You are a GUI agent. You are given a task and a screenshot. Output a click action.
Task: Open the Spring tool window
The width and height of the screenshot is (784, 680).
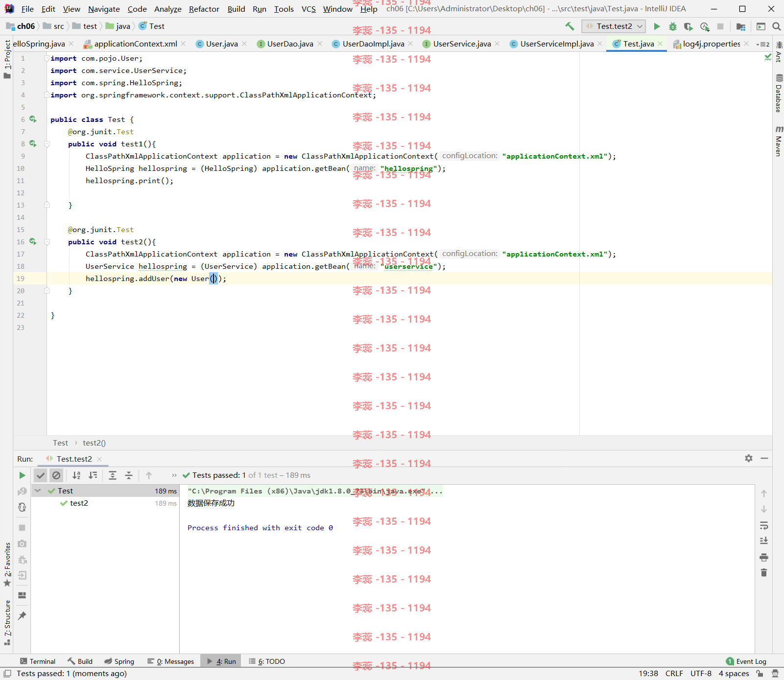tap(119, 661)
